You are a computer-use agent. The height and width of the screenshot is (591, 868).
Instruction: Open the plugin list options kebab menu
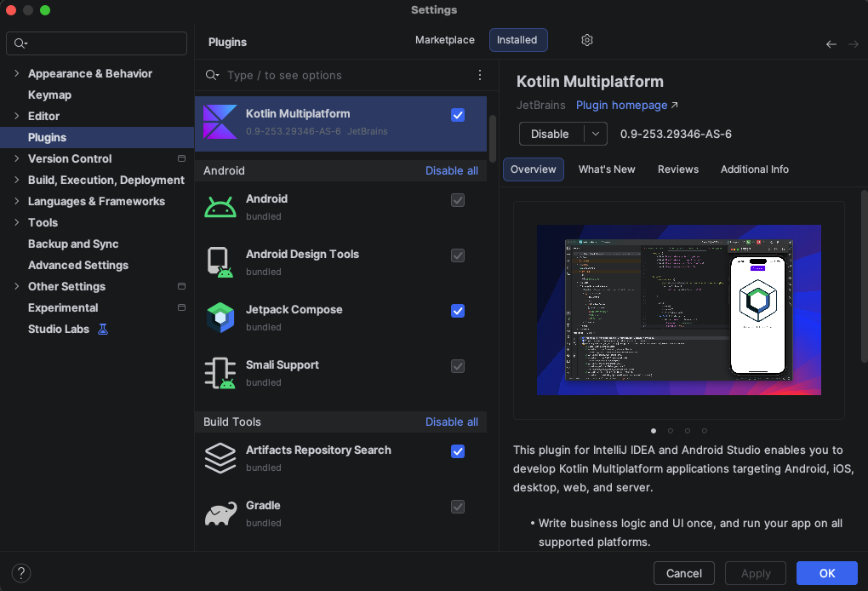479,75
